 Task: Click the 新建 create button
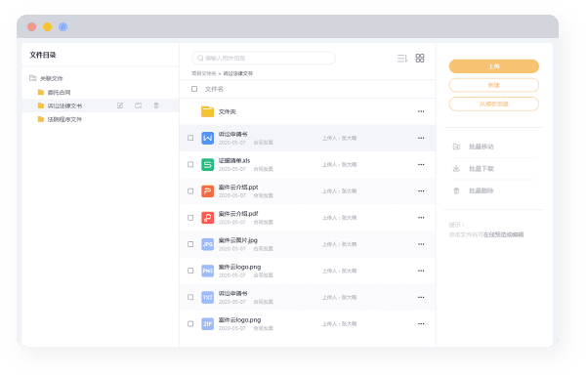click(x=494, y=85)
